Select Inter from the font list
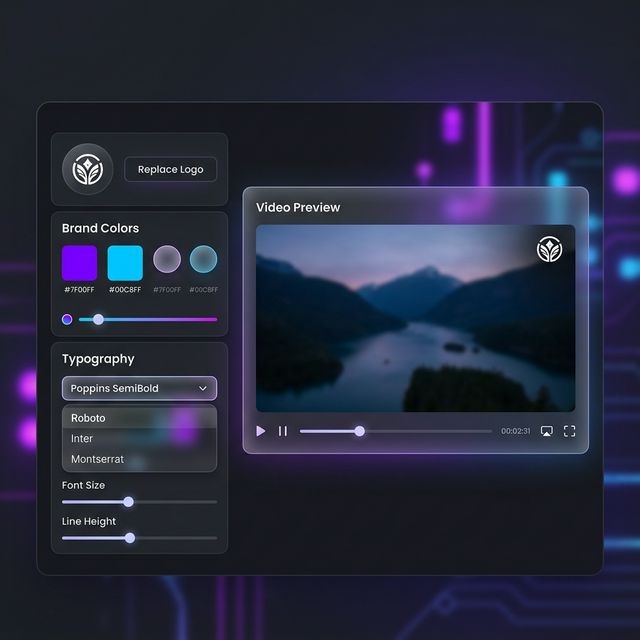 click(140, 438)
